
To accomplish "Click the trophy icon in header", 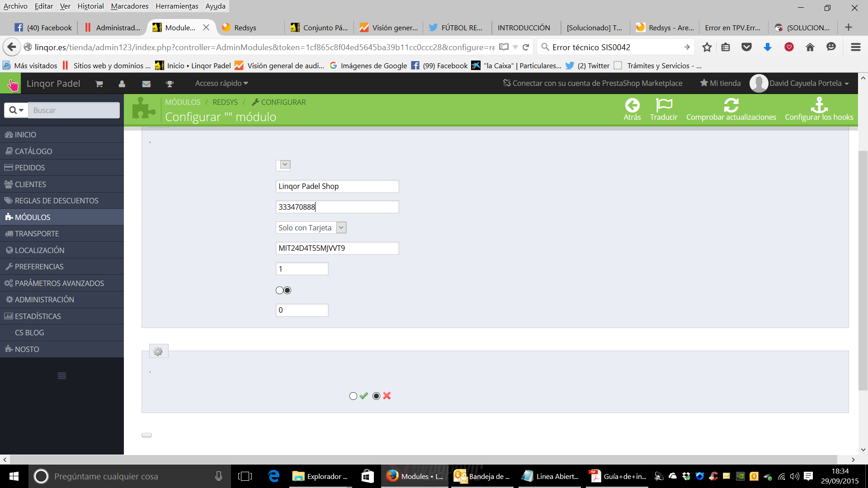I will pyautogui.click(x=170, y=84).
